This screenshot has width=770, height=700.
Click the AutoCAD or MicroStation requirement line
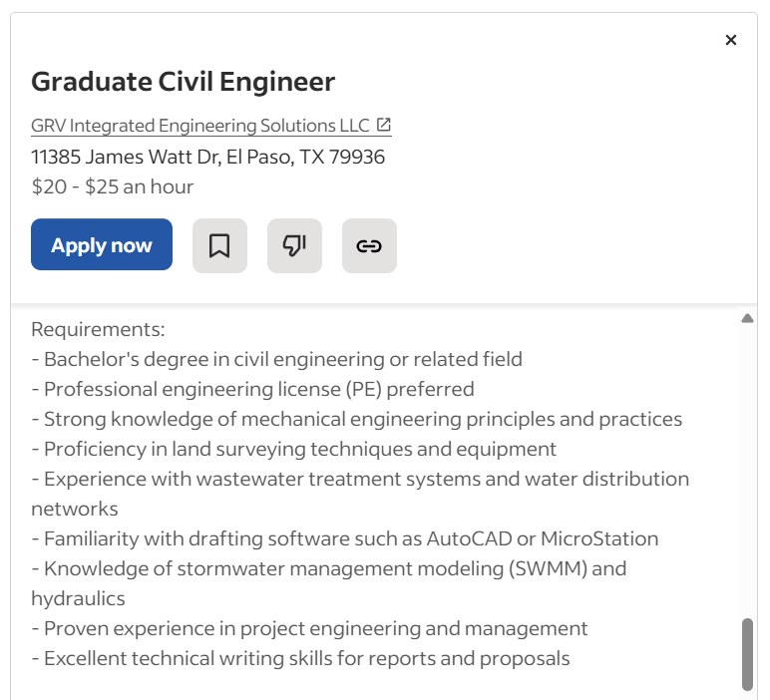tap(345, 538)
